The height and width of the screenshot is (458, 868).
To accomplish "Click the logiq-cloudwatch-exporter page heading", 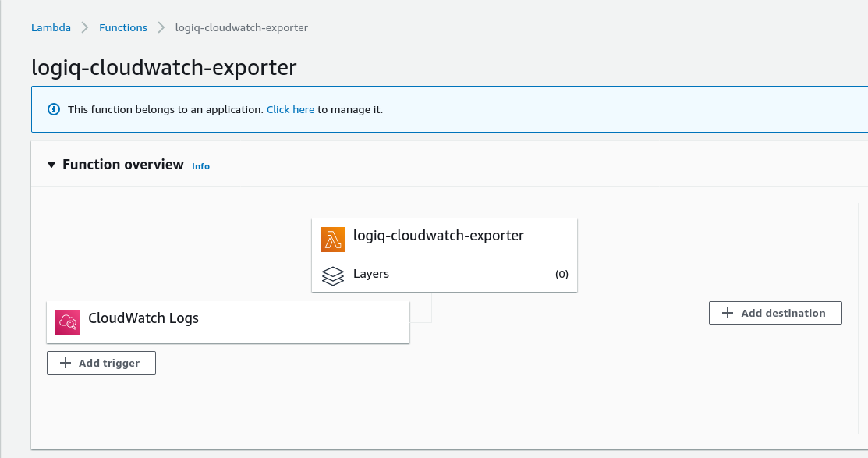I will (164, 67).
